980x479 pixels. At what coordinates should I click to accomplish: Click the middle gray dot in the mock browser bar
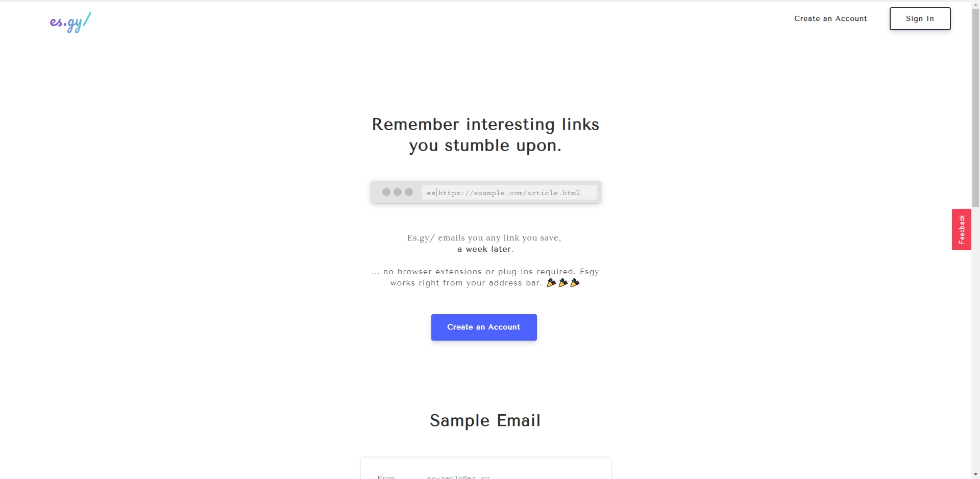[398, 192]
